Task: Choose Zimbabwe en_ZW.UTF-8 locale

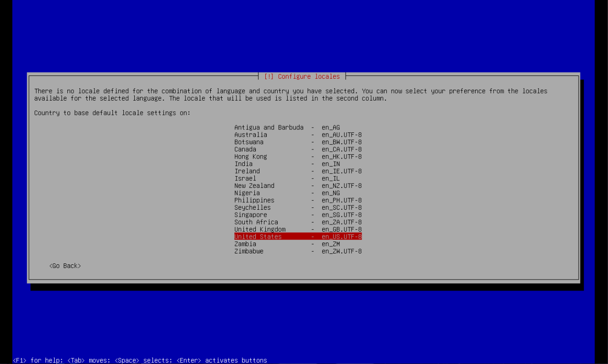Action: [x=298, y=252]
